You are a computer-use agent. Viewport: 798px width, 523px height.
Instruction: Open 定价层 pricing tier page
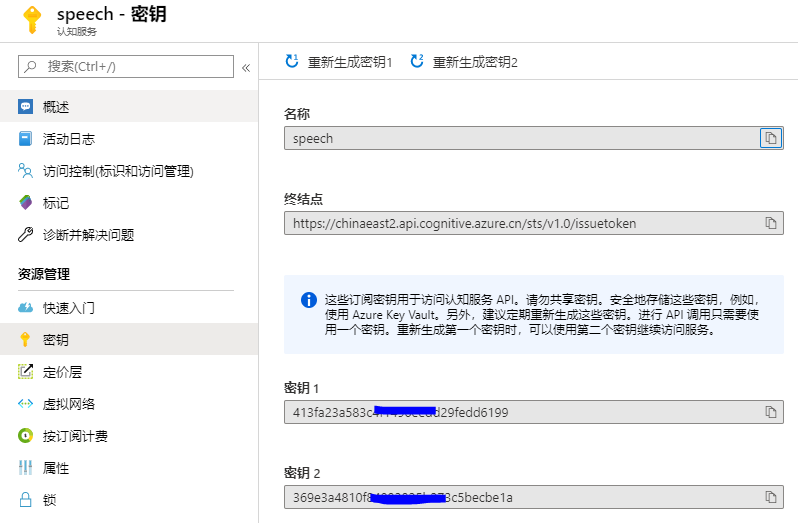click(129, 372)
